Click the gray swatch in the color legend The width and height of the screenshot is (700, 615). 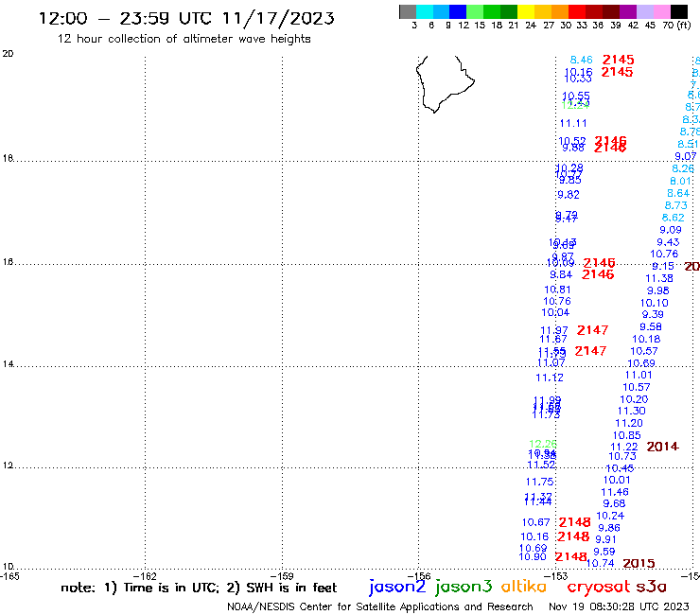pos(408,11)
